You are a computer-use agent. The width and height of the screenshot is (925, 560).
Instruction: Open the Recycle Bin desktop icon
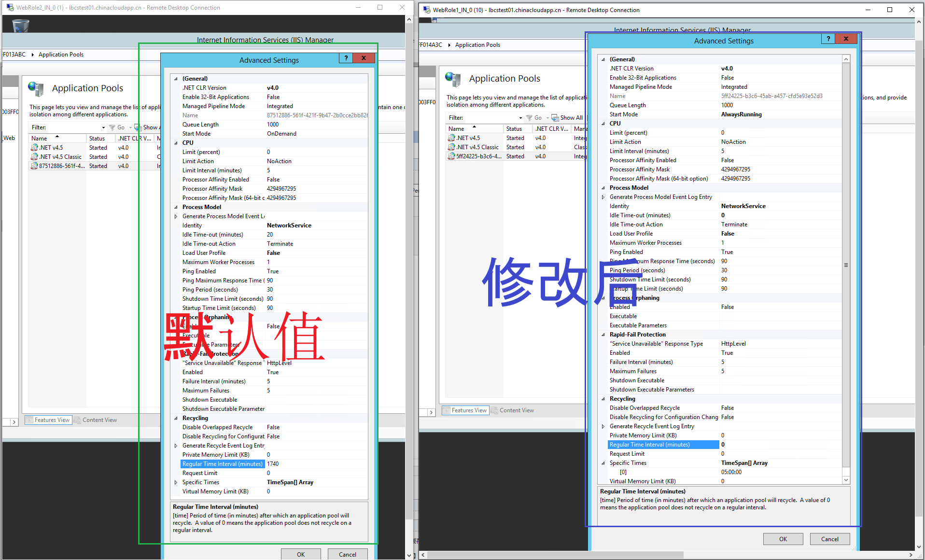click(x=20, y=26)
